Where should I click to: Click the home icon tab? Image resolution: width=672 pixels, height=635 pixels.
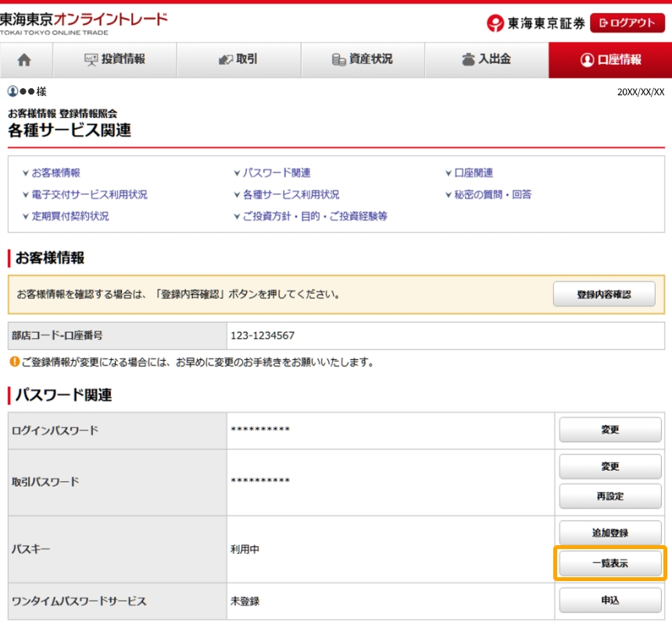(x=26, y=60)
